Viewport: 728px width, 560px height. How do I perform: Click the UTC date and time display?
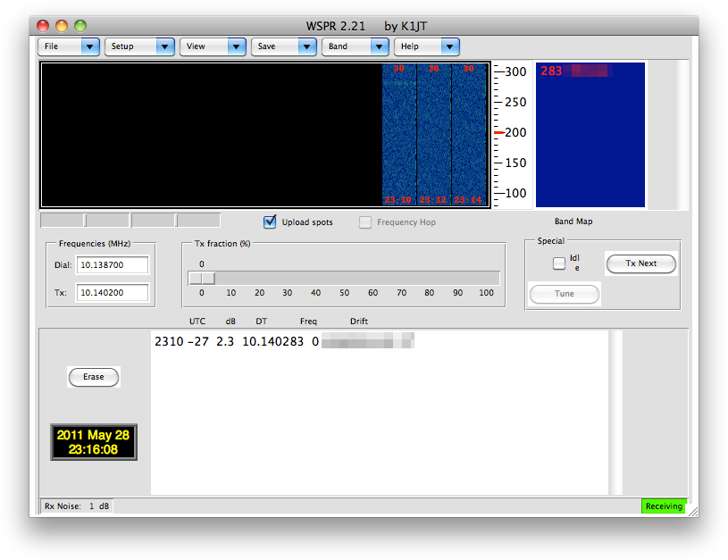93,442
